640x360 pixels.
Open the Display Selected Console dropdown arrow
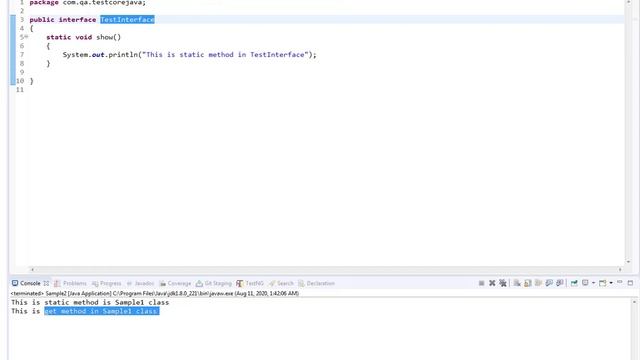click(593, 283)
